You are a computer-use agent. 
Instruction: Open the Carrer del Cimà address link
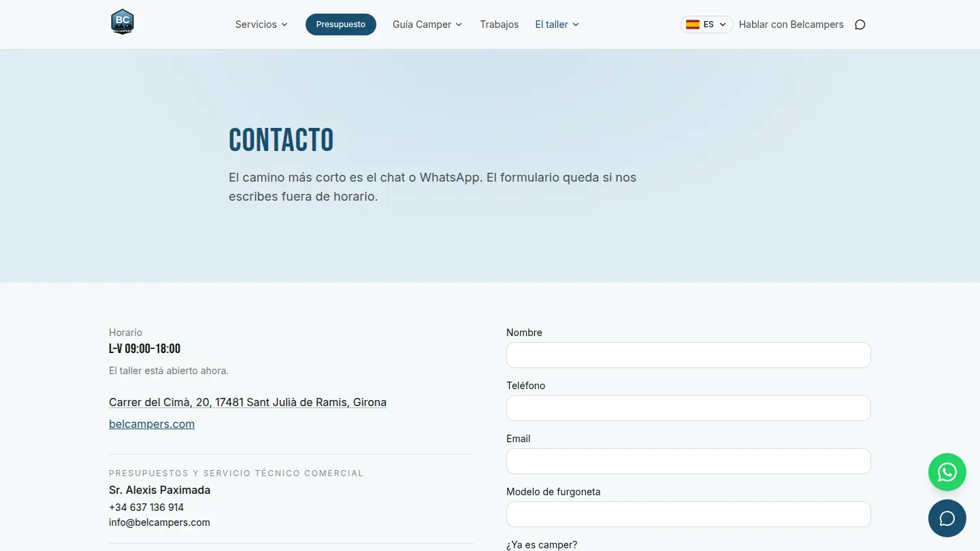pyautogui.click(x=248, y=402)
